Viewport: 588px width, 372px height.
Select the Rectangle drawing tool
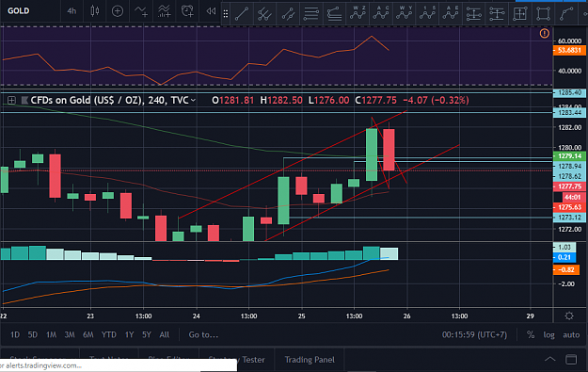point(544,14)
